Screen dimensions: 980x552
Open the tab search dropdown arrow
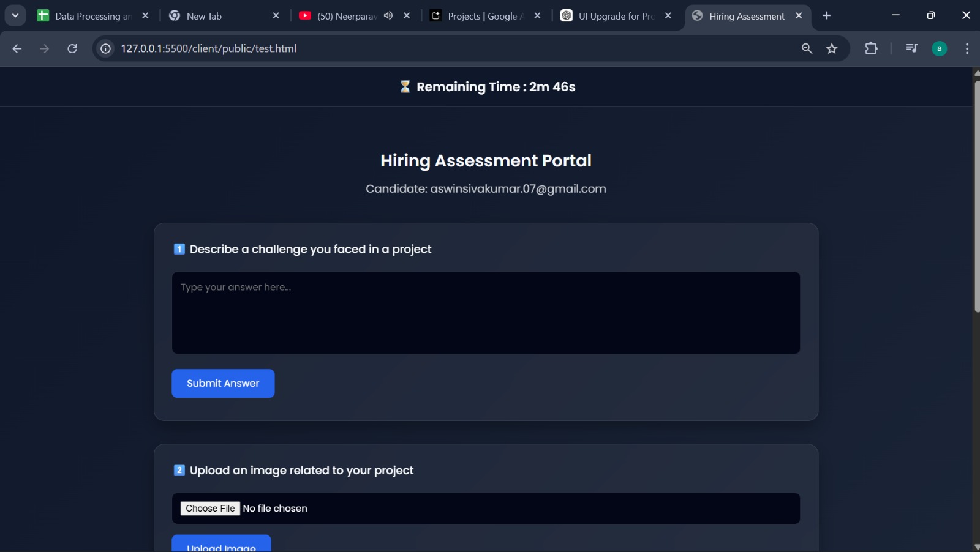pyautogui.click(x=15, y=15)
